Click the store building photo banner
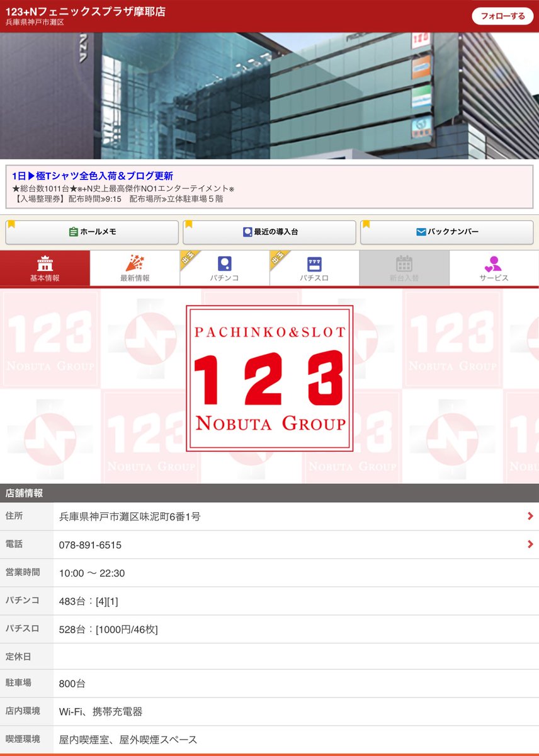Viewport: 539px width, 756px height. (269, 95)
